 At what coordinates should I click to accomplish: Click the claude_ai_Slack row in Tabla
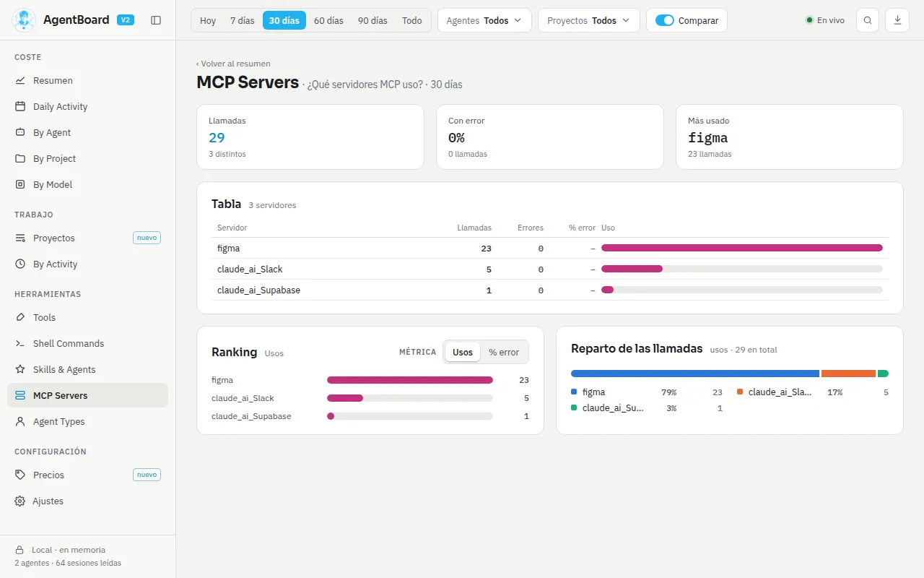point(550,269)
